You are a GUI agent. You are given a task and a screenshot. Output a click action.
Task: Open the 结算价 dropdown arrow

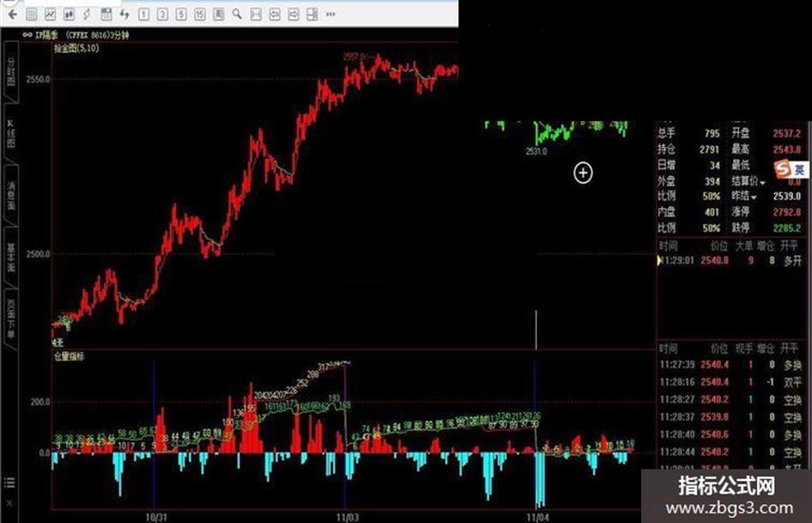coord(762,182)
